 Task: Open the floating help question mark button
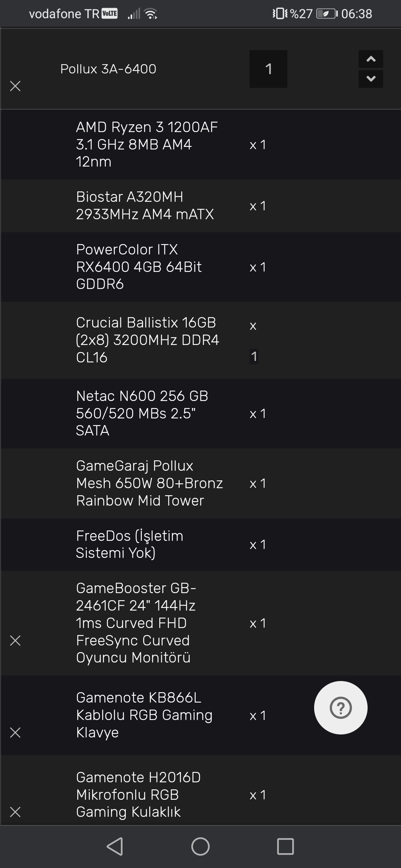click(340, 708)
